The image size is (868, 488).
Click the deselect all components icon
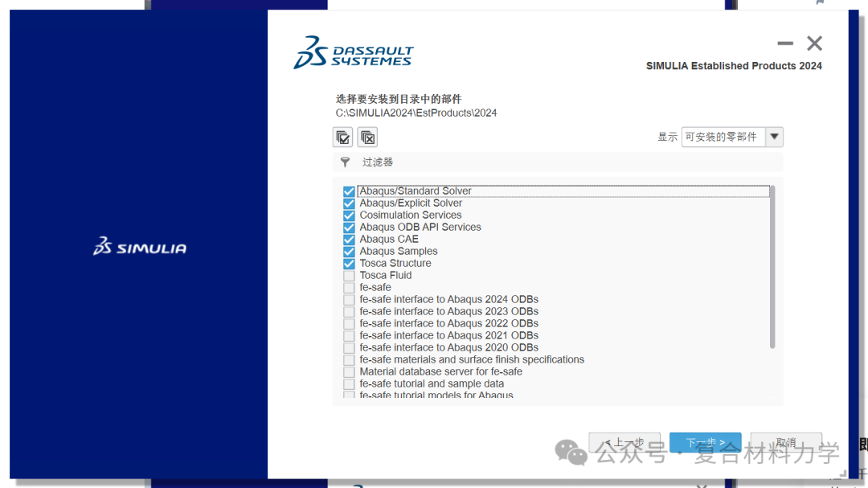[x=367, y=137]
